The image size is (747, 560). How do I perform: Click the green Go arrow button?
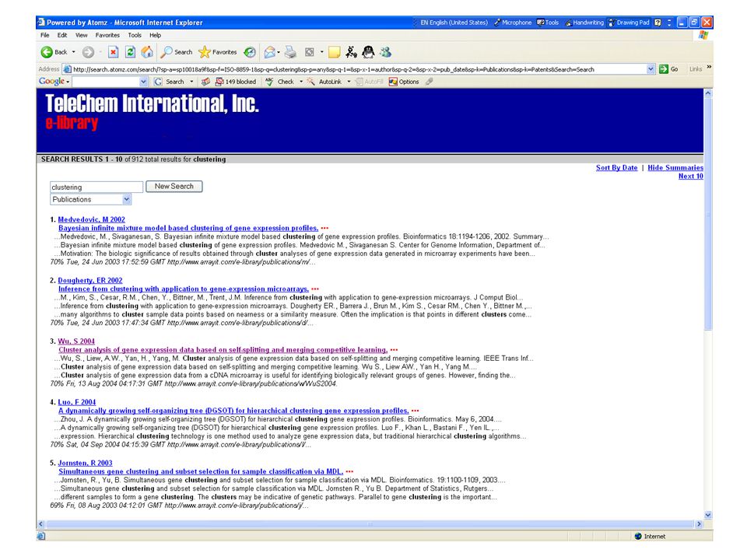[x=664, y=69]
